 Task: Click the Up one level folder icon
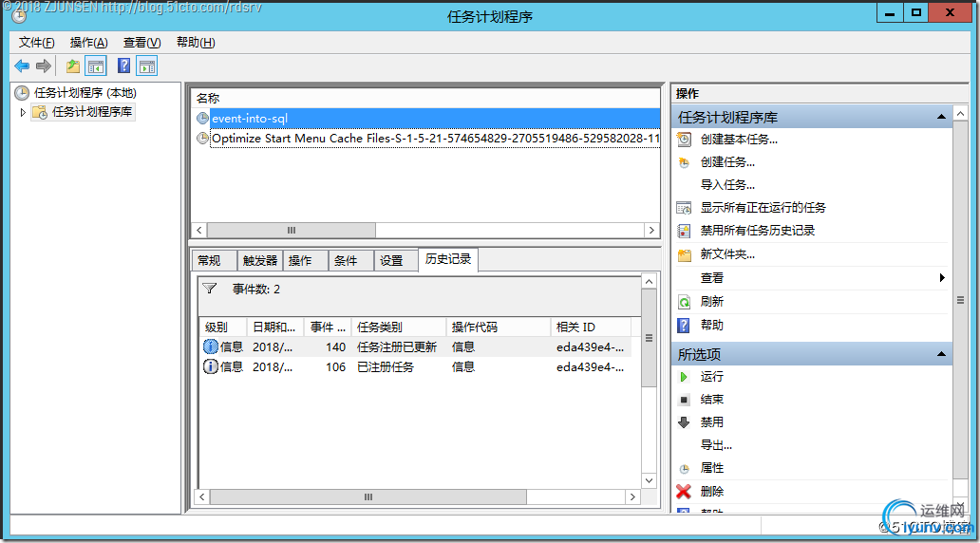pyautogui.click(x=73, y=66)
